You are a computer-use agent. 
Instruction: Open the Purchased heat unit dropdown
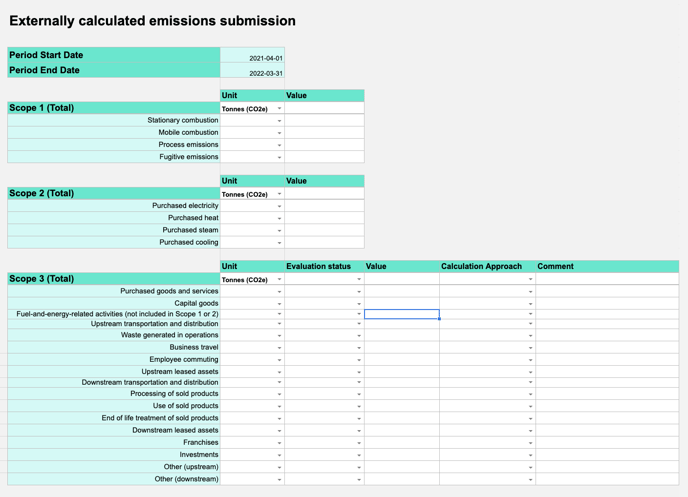pos(279,218)
